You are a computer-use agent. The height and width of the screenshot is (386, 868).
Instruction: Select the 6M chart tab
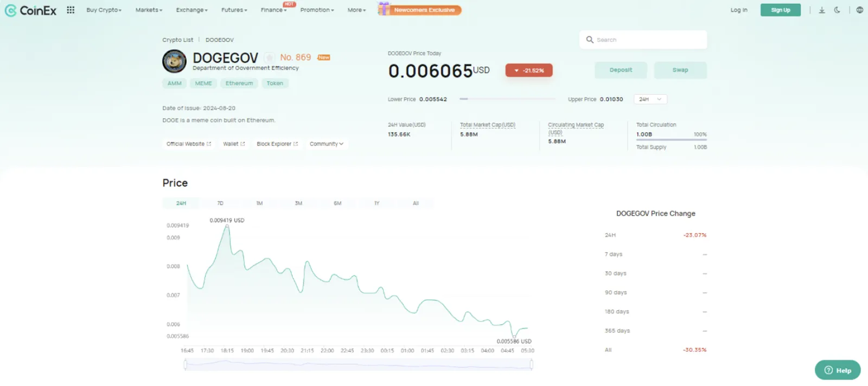click(x=337, y=203)
